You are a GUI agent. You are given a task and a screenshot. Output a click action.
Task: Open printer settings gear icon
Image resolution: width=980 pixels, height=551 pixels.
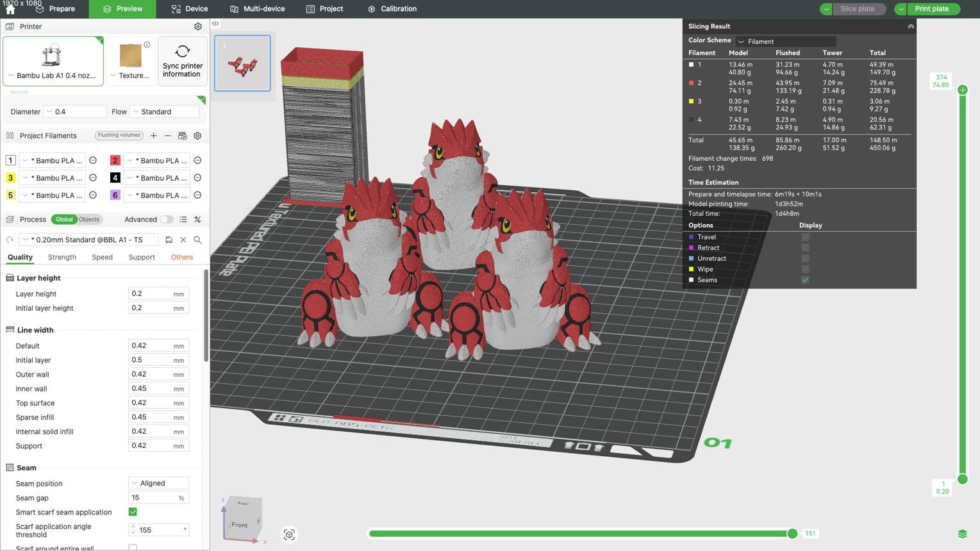pos(198,26)
